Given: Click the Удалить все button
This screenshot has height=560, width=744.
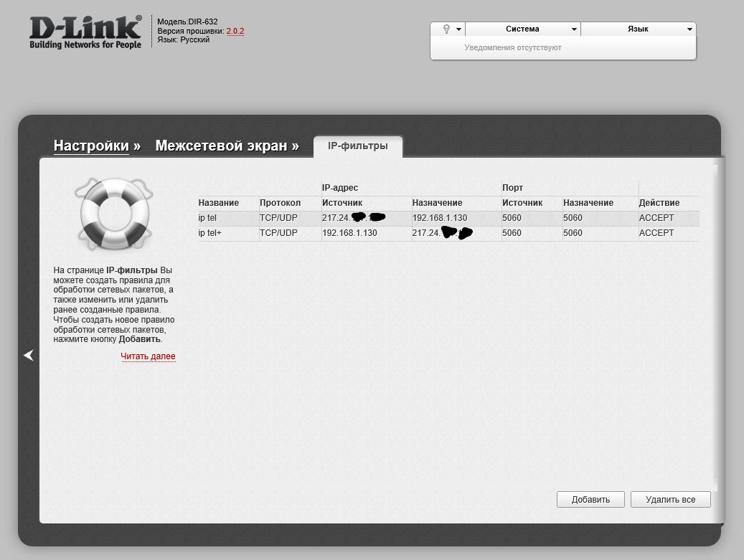Looking at the screenshot, I should pyautogui.click(x=670, y=499).
